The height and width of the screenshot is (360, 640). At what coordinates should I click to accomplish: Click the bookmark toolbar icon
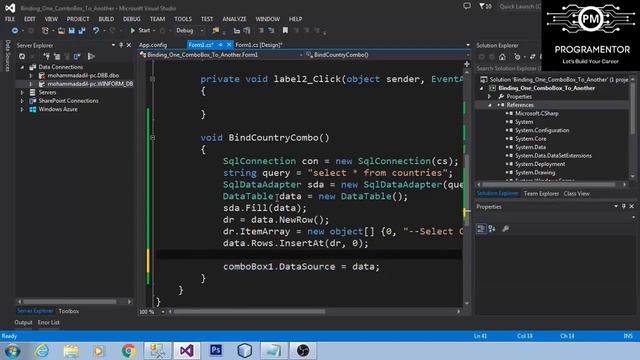tap(285, 31)
